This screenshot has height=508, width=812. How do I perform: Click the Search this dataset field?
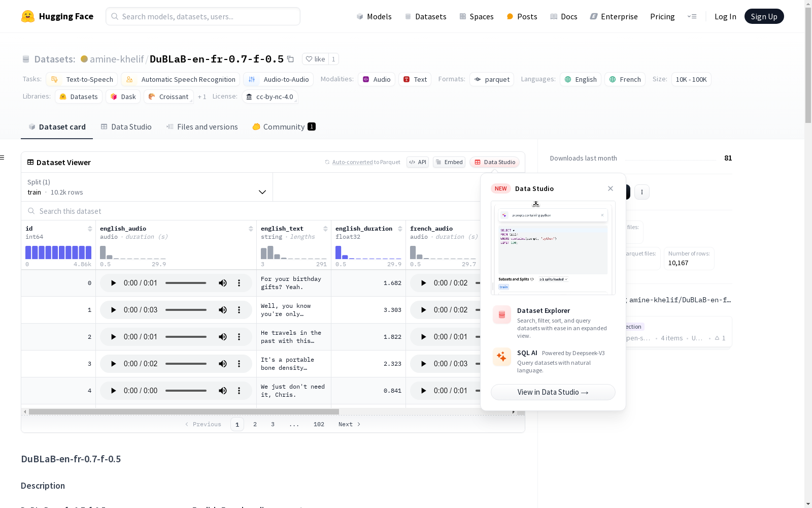[251, 211]
